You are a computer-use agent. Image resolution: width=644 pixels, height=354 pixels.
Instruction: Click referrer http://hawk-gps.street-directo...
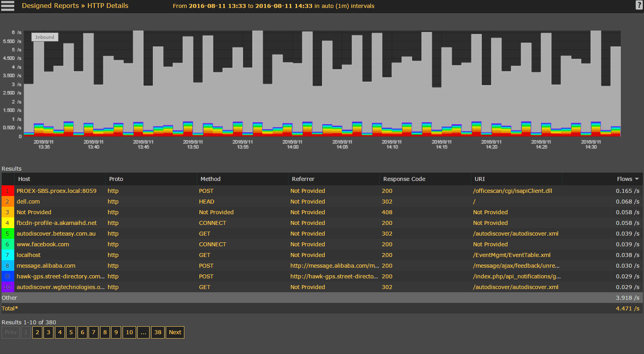pyautogui.click(x=334, y=276)
